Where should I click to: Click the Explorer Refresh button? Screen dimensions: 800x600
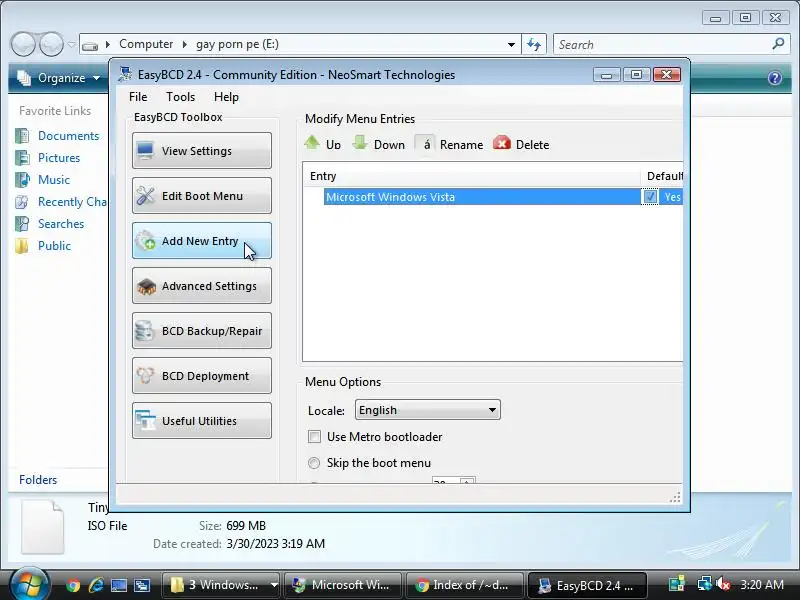coord(534,44)
